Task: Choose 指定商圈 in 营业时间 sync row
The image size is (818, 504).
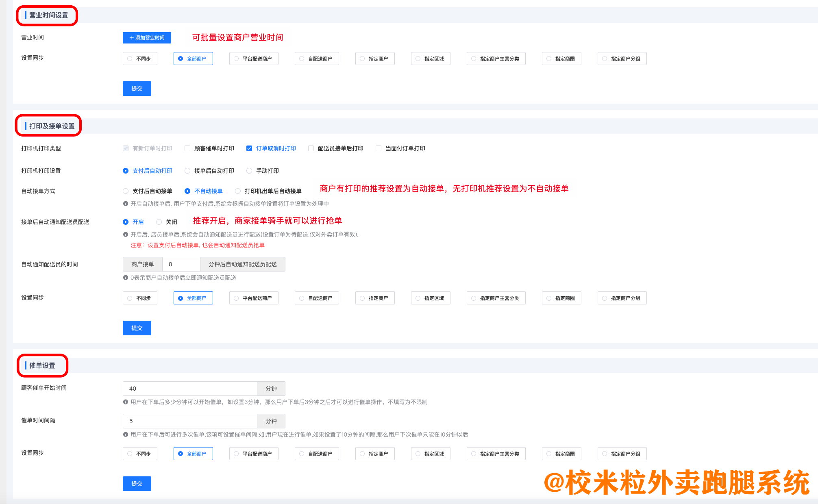Action: (561, 59)
